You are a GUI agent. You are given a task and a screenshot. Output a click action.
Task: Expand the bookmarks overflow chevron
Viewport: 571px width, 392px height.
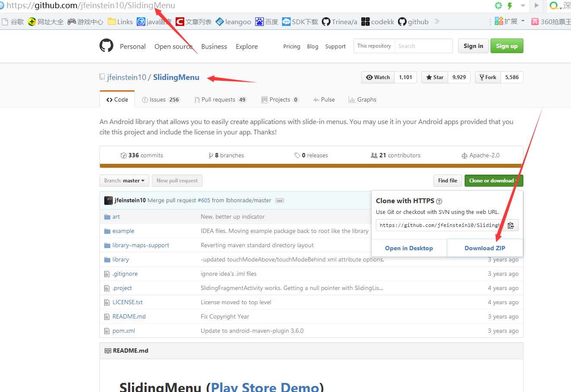(x=437, y=21)
